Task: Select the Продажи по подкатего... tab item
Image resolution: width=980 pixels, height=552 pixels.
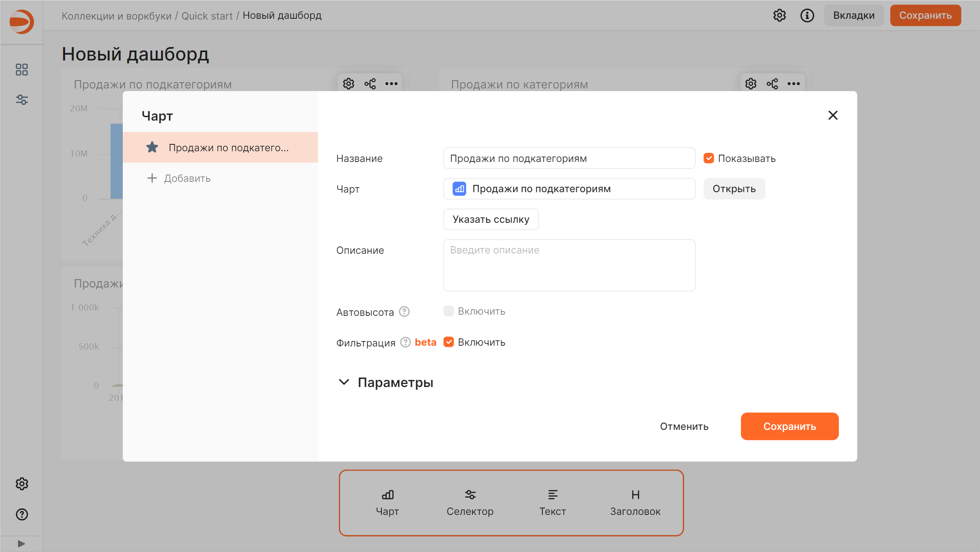Action: coord(220,147)
